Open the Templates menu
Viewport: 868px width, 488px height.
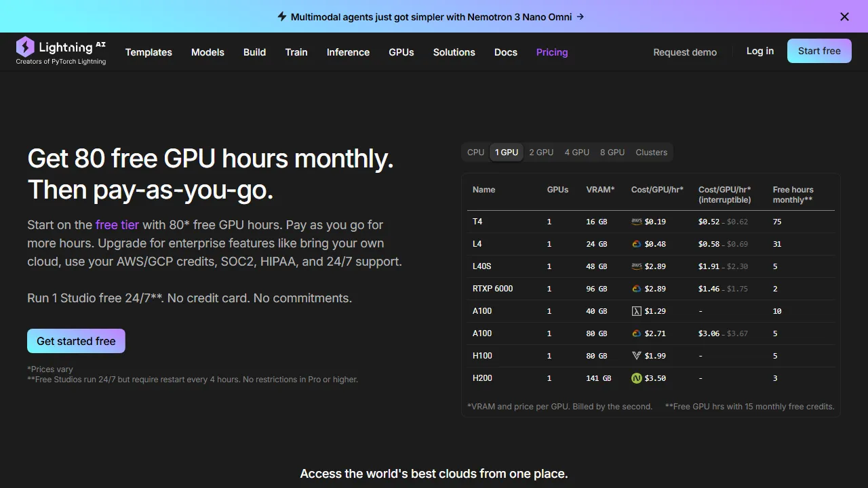149,52
